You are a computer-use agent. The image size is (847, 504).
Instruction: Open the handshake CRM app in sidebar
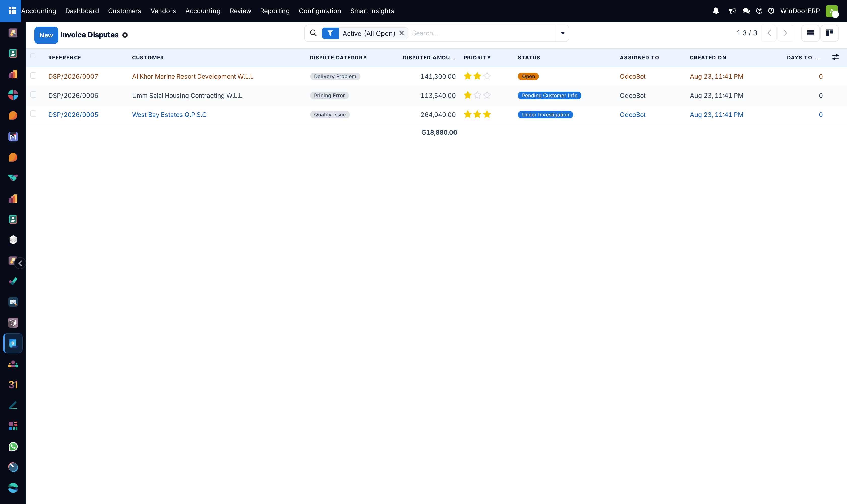[13, 178]
